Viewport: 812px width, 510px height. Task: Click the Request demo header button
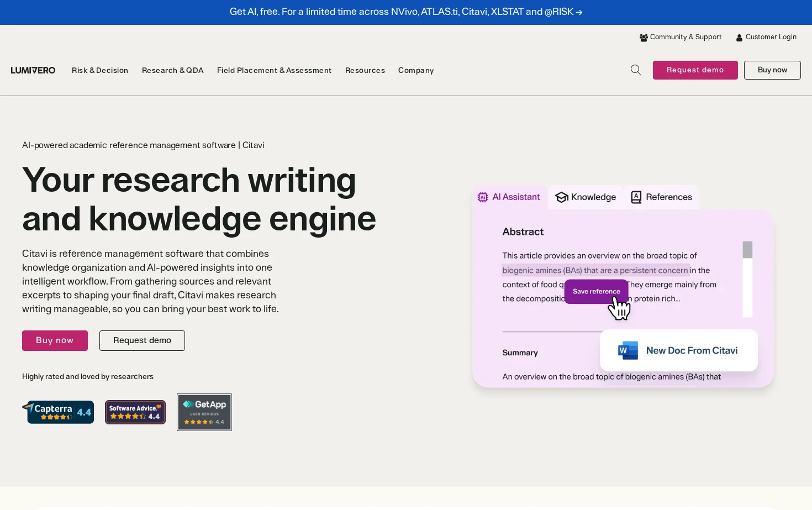pos(695,70)
